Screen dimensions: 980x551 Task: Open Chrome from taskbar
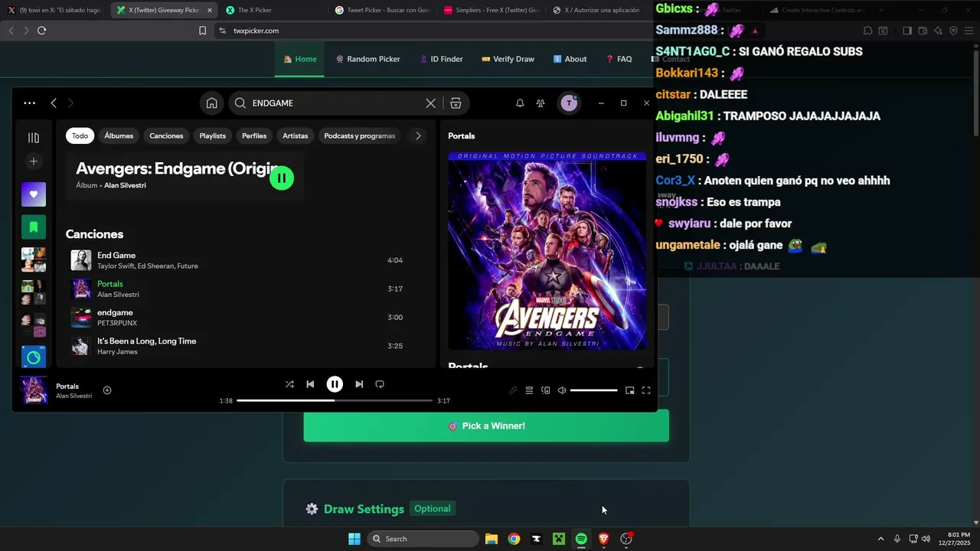tap(514, 539)
